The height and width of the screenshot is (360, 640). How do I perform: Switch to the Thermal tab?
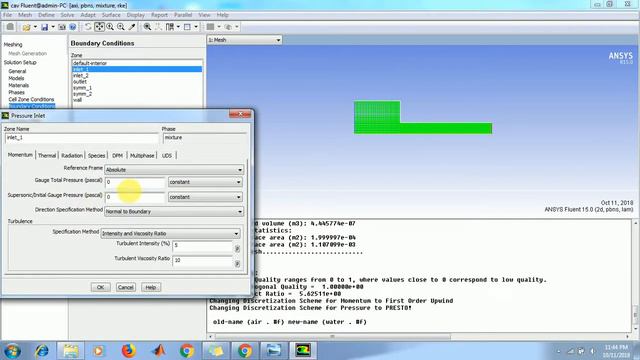click(47, 156)
